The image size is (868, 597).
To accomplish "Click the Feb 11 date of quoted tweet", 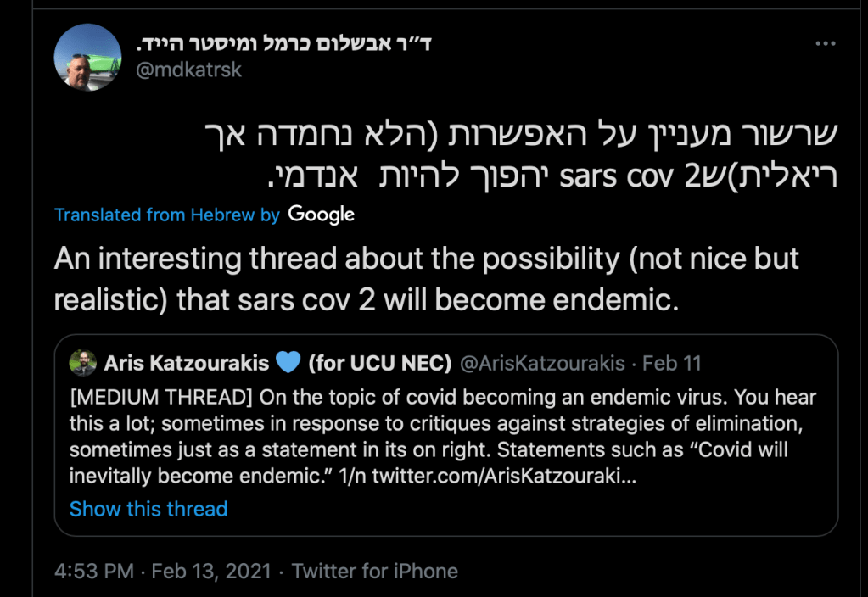I will 672,364.
